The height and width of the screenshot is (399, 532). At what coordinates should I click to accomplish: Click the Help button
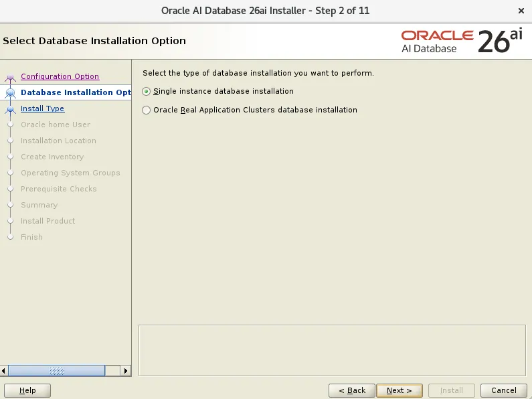[x=27, y=390]
